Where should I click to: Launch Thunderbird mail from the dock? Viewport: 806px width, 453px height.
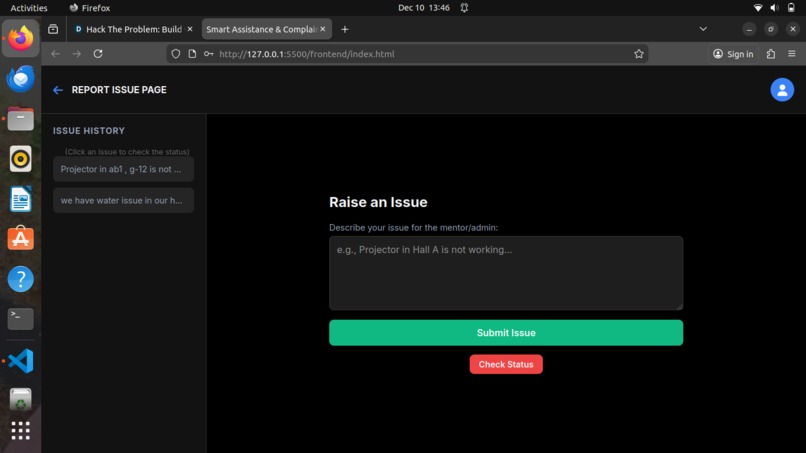point(21,79)
